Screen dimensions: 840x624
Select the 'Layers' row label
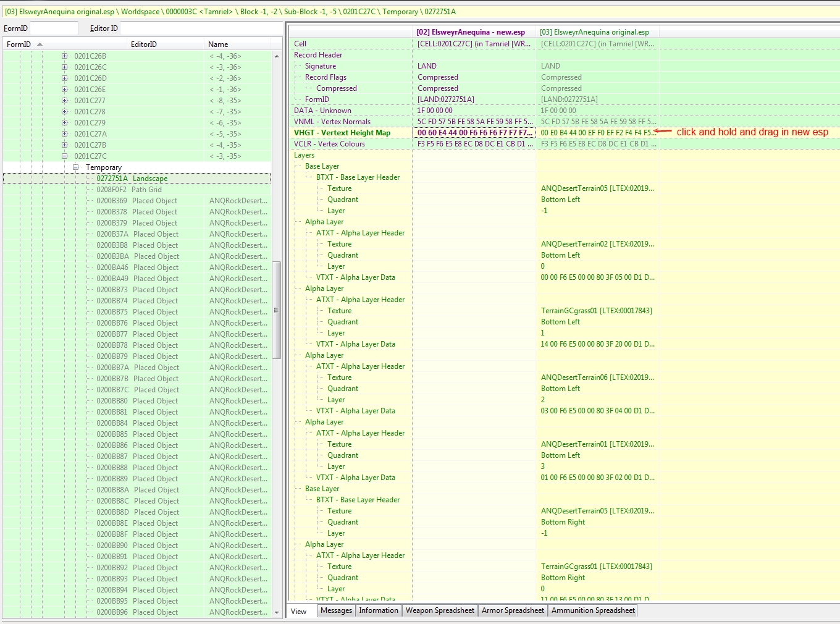click(x=304, y=155)
